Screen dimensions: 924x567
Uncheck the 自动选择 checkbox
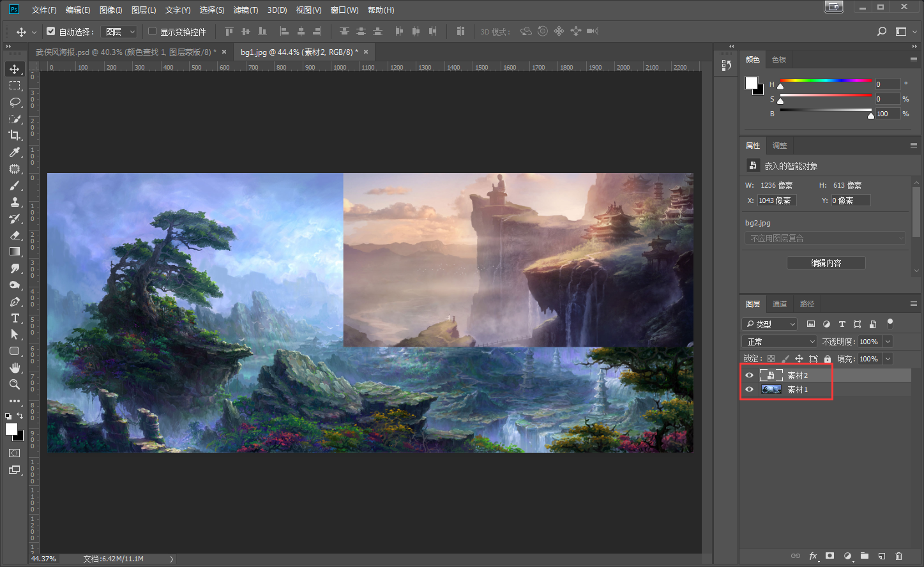(51, 31)
